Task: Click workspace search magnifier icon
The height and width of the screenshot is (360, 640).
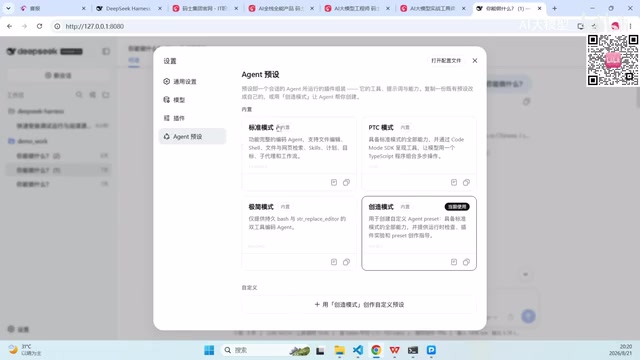Action: coord(79,95)
